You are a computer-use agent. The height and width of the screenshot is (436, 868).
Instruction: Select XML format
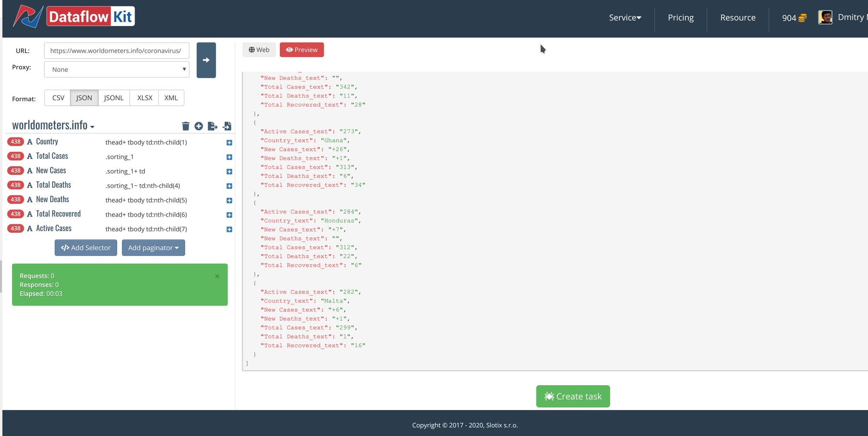[x=171, y=98]
